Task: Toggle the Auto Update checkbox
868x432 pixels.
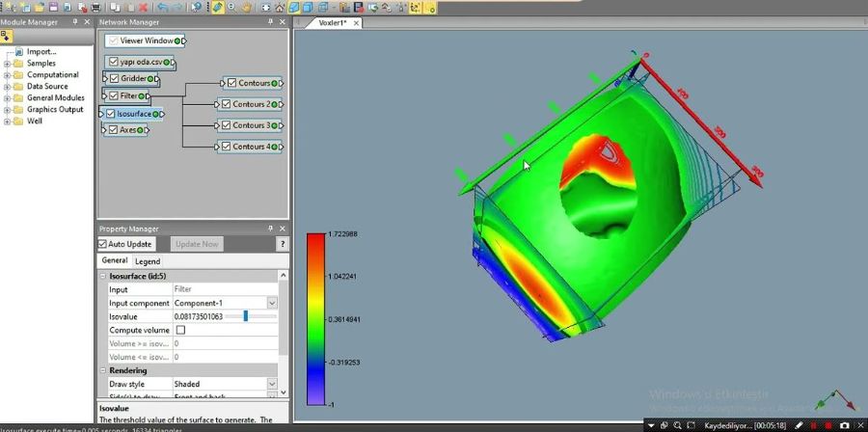Action: (x=103, y=244)
